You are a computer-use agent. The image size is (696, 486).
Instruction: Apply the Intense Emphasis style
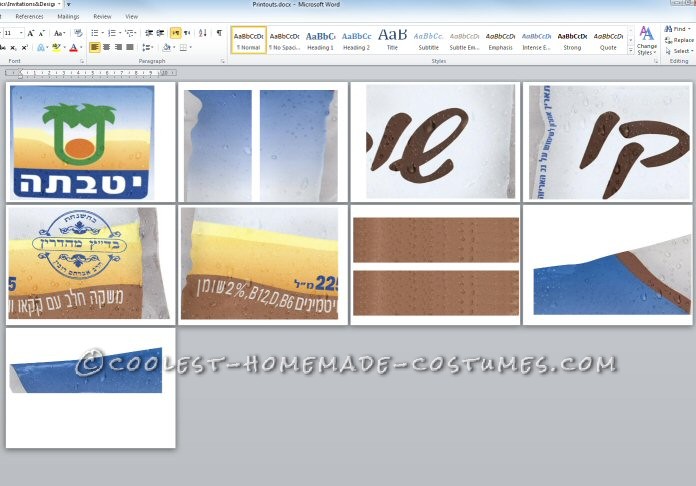point(536,40)
